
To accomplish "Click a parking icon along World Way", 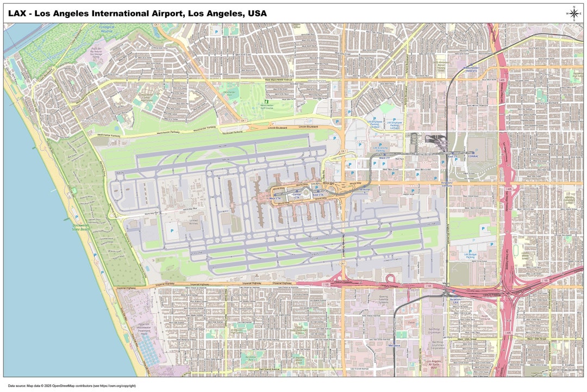I will click(316, 187).
